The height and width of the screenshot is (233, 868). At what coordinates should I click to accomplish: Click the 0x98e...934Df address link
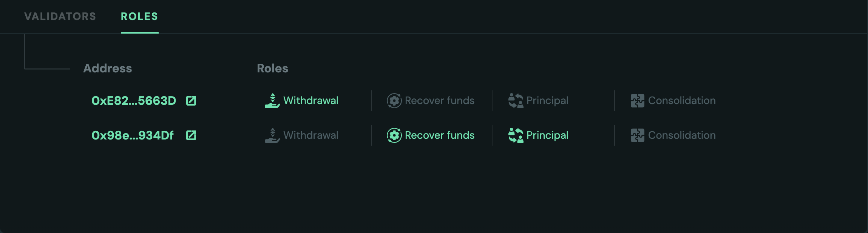coord(133,135)
